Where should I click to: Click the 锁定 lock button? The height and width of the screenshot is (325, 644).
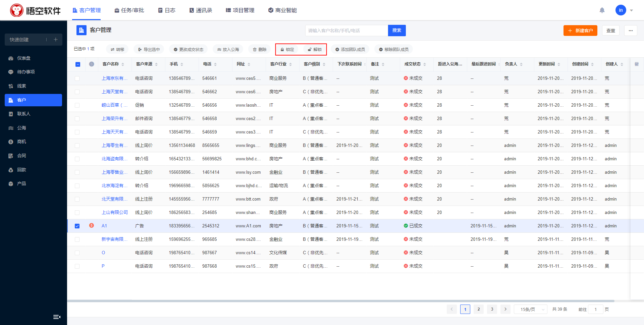point(287,50)
